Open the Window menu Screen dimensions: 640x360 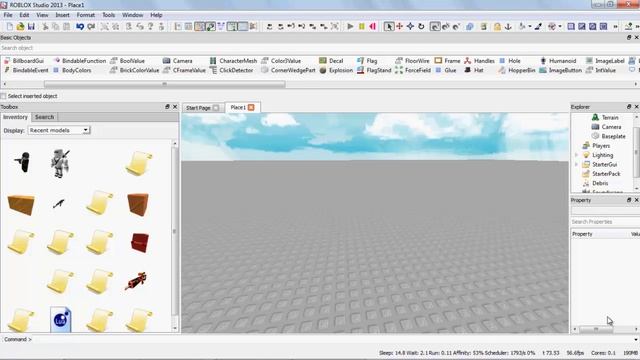click(x=133, y=15)
